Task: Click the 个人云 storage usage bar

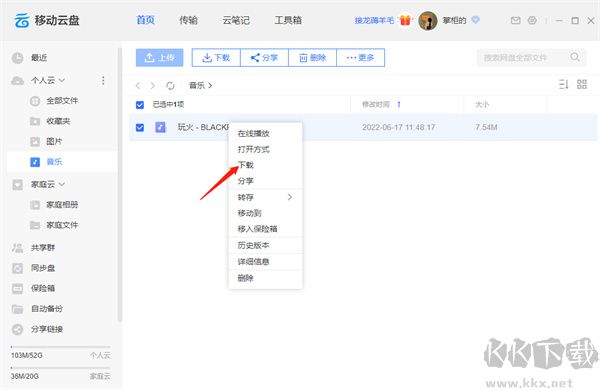Action: pyautogui.click(x=61, y=347)
